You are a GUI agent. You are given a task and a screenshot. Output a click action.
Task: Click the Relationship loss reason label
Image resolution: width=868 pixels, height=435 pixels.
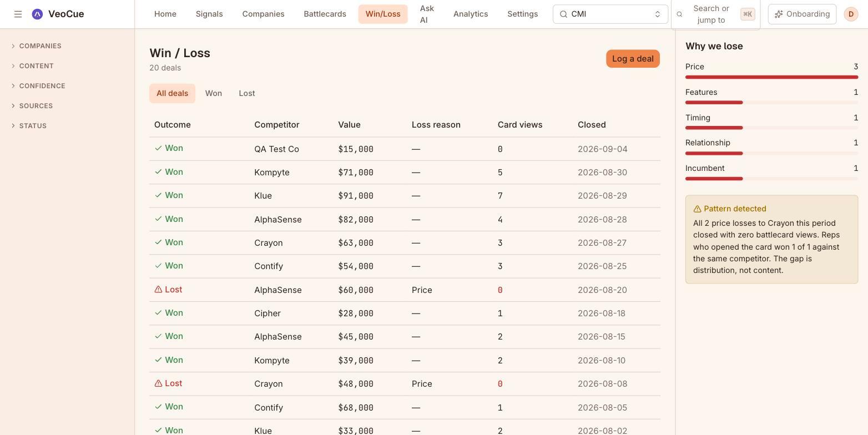tap(708, 143)
